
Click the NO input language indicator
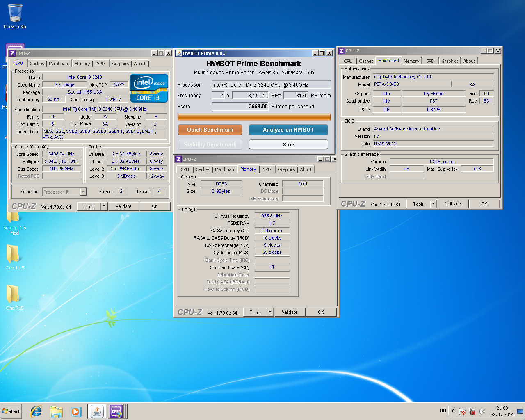click(x=443, y=411)
